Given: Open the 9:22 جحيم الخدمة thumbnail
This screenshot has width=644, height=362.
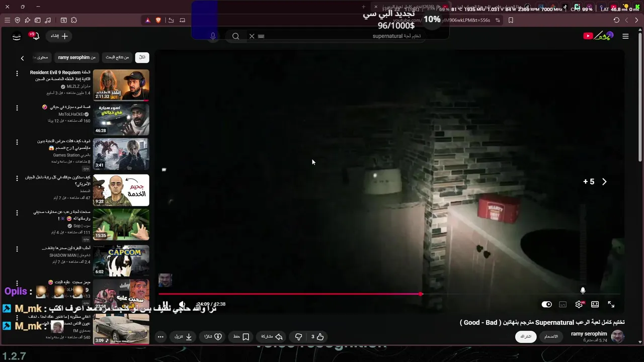Looking at the screenshot, I should [121, 190].
